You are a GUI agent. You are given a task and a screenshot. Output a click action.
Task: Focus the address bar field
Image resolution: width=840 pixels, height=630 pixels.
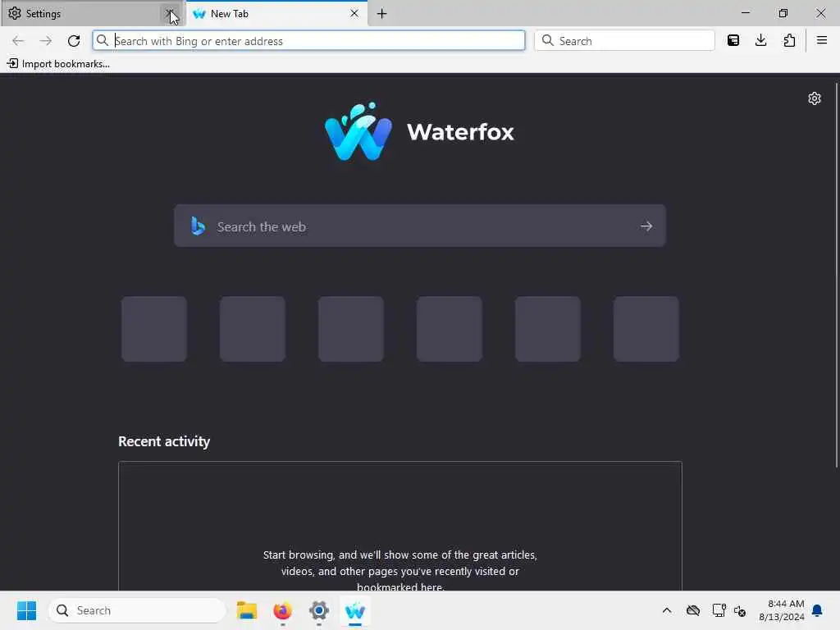[x=308, y=41]
